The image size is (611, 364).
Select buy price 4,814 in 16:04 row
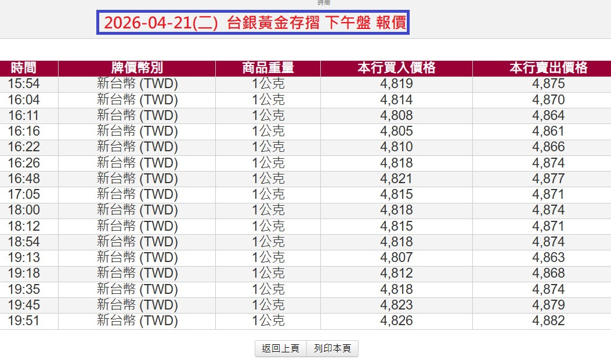point(397,100)
